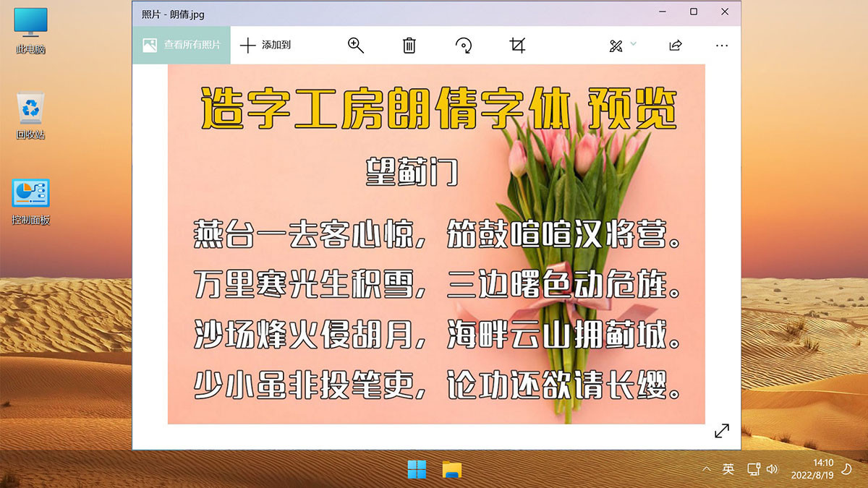Open volume speaker tray icon
Viewport: 868px width, 488px height.
point(772,469)
